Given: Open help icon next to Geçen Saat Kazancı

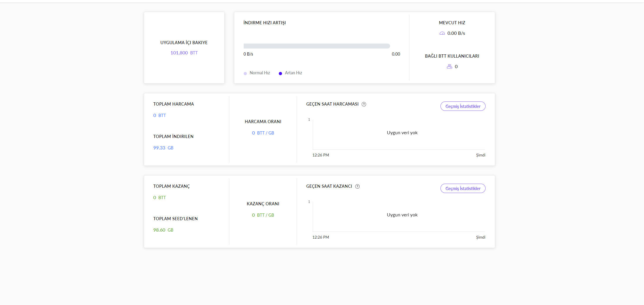Looking at the screenshot, I should [357, 187].
